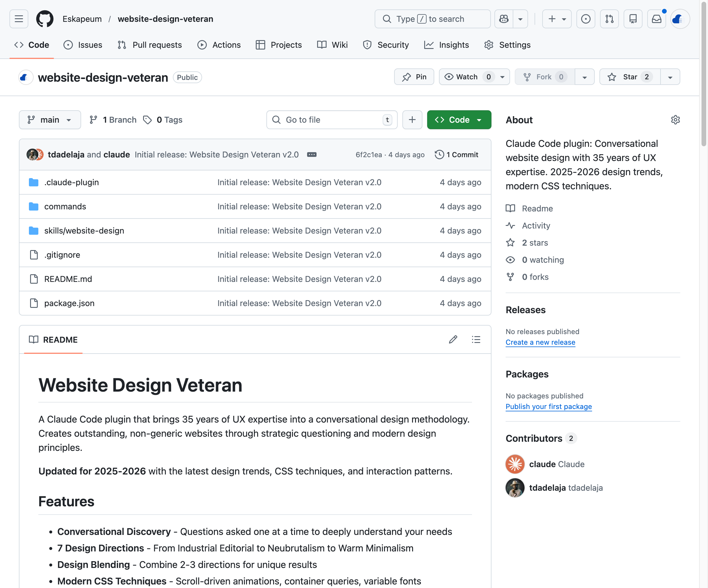Click the GitHub logo in the header
The height and width of the screenshot is (588, 708).
click(x=45, y=19)
